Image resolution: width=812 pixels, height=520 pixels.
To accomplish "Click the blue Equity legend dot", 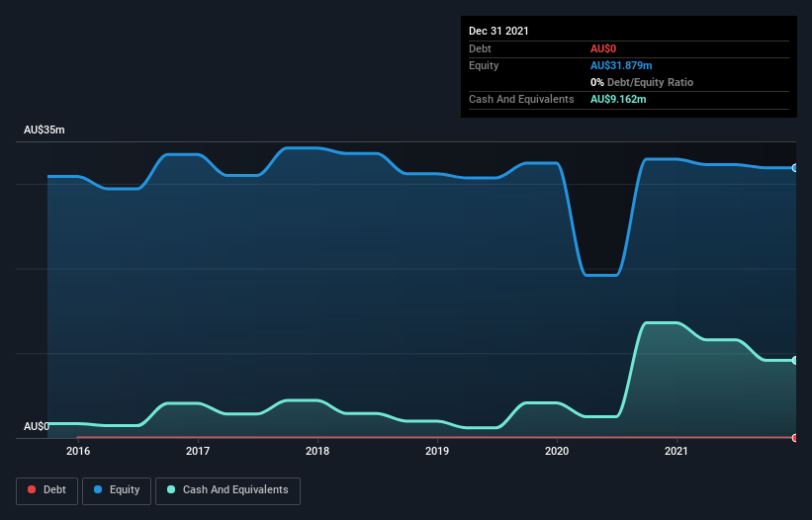I will 98,489.
